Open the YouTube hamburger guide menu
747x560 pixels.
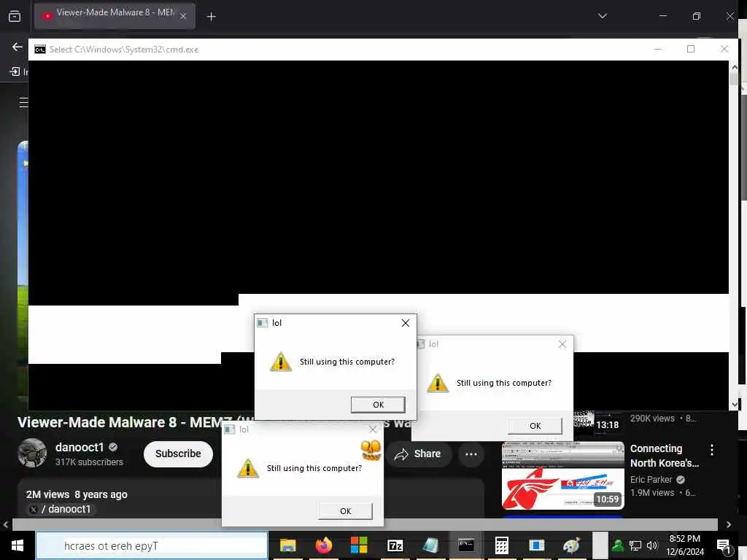click(23, 102)
